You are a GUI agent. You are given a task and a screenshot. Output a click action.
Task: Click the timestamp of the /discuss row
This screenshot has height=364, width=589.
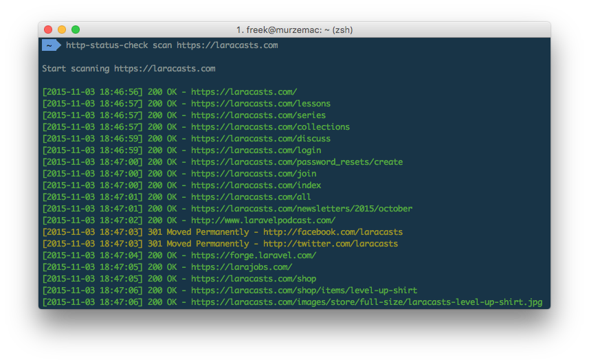pos(92,139)
